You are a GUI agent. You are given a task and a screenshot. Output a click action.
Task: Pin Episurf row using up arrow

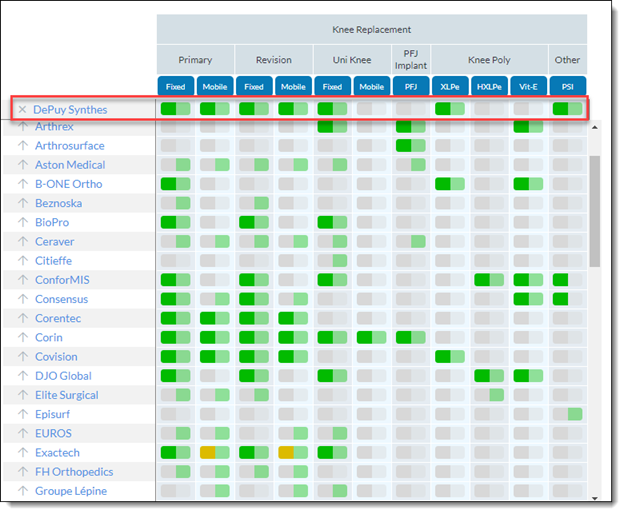tap(23, 414)
